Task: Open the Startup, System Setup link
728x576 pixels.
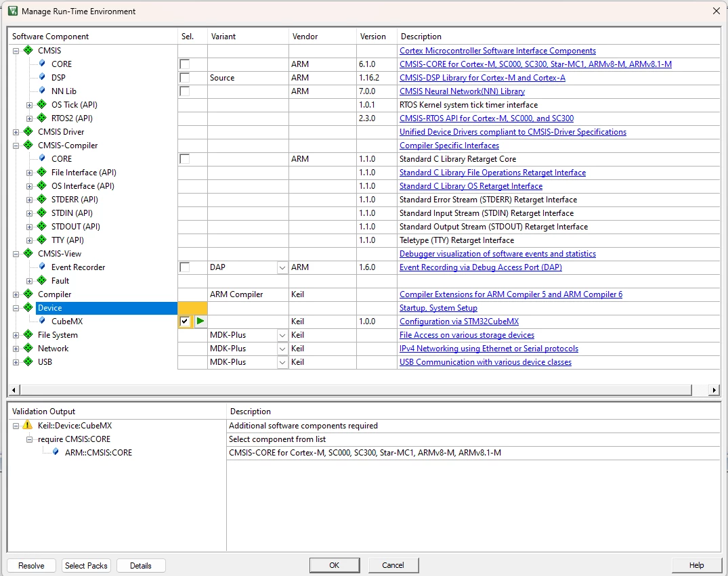Action: coord(438,308)
